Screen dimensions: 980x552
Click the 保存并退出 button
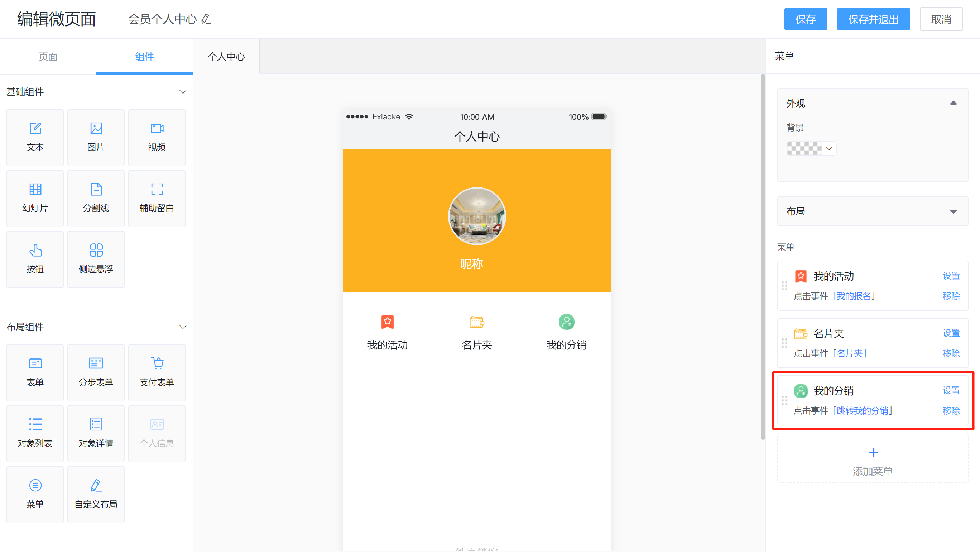pyautogui.click(x=874, y=19)
